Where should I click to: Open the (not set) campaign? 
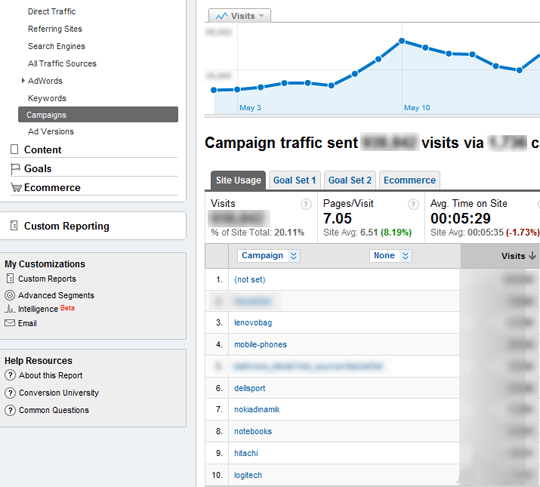(250, 279)
